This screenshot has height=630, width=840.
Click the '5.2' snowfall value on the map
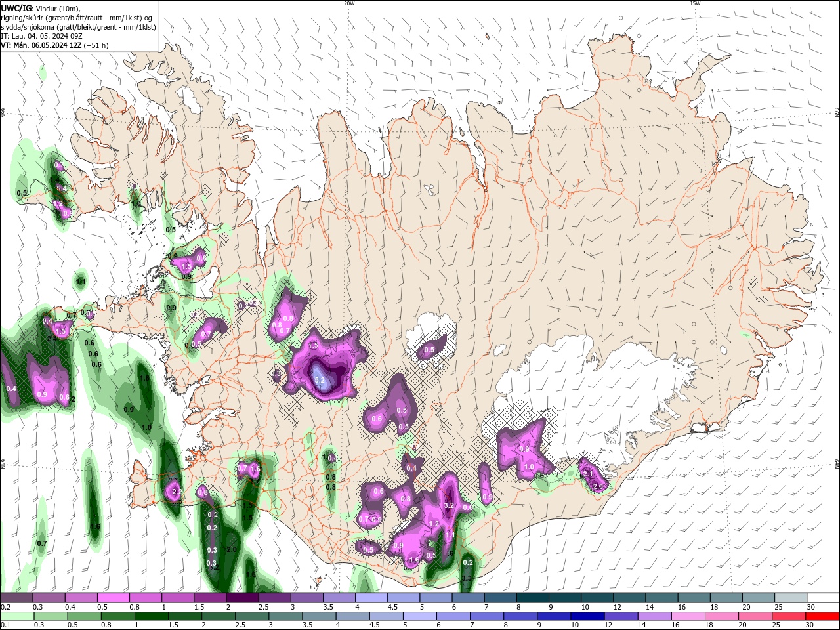coord(320,380)
